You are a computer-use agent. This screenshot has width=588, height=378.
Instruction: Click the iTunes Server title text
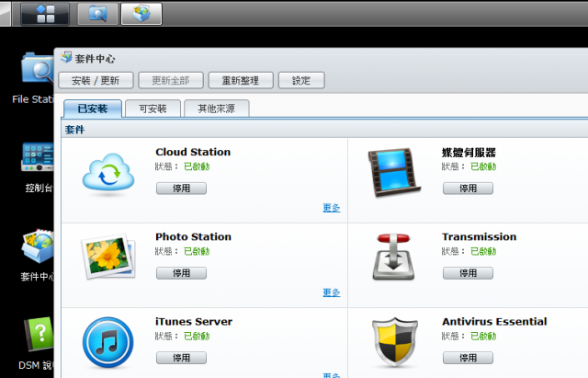click(194, 322)
